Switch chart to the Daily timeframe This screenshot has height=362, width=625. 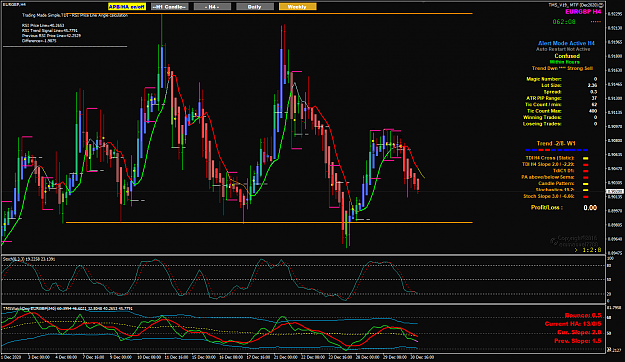coord(255,7)
